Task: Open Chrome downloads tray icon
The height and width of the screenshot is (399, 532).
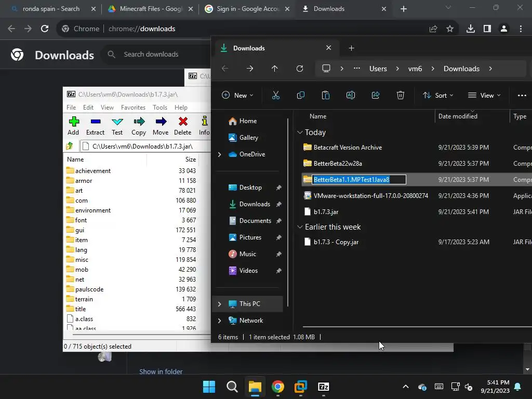Action: (x=471, y=29)
